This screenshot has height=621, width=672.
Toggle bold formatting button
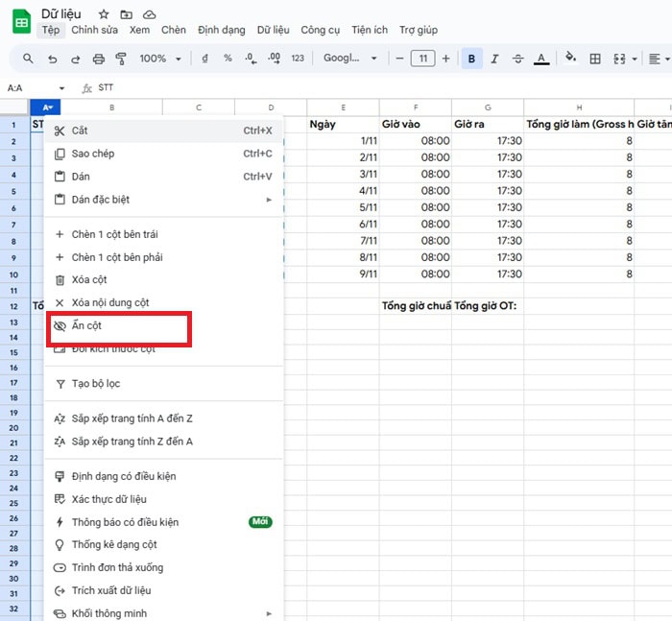point(471,59)
